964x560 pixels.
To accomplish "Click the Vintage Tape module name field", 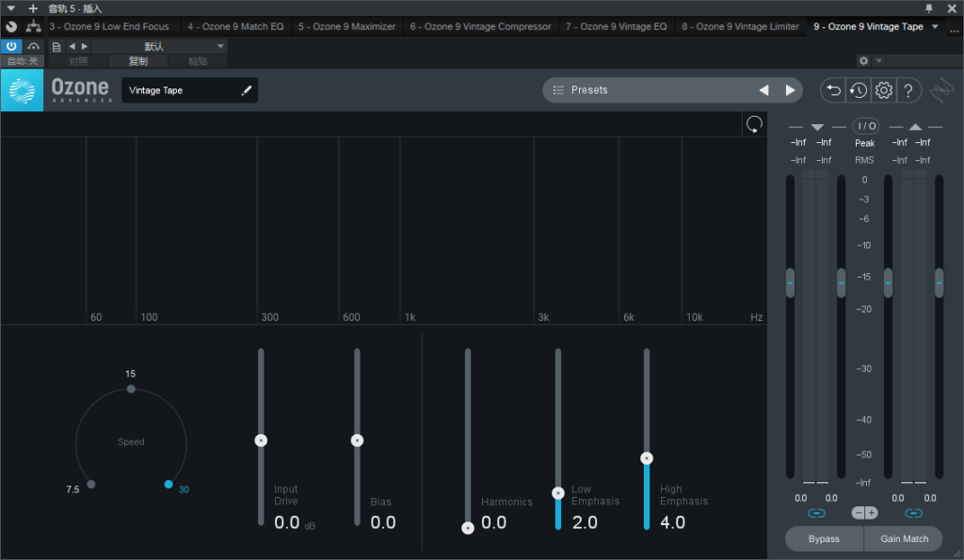I will (190, 90).
